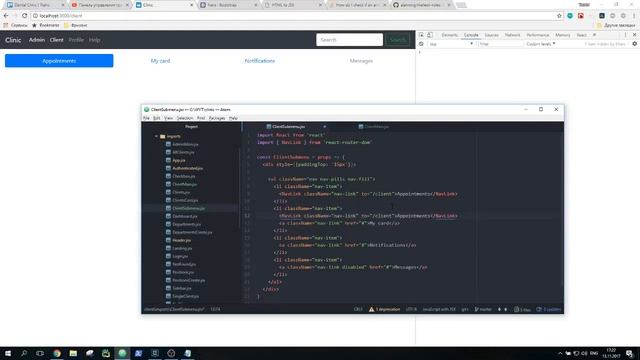Open File Explorer from the taskbar

[73, 353]
